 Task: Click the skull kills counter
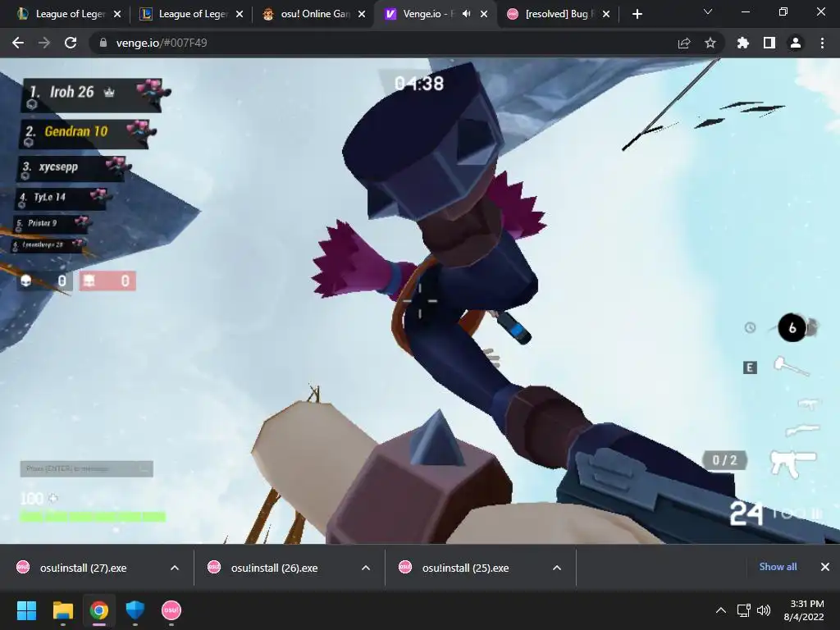point(45,281)
